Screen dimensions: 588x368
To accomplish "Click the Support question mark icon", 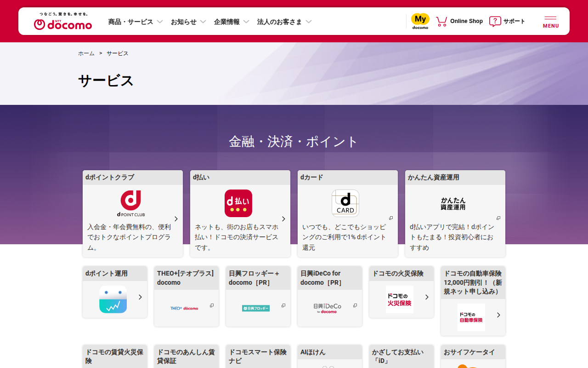I will pyautogui.click(x=495, y=21).
